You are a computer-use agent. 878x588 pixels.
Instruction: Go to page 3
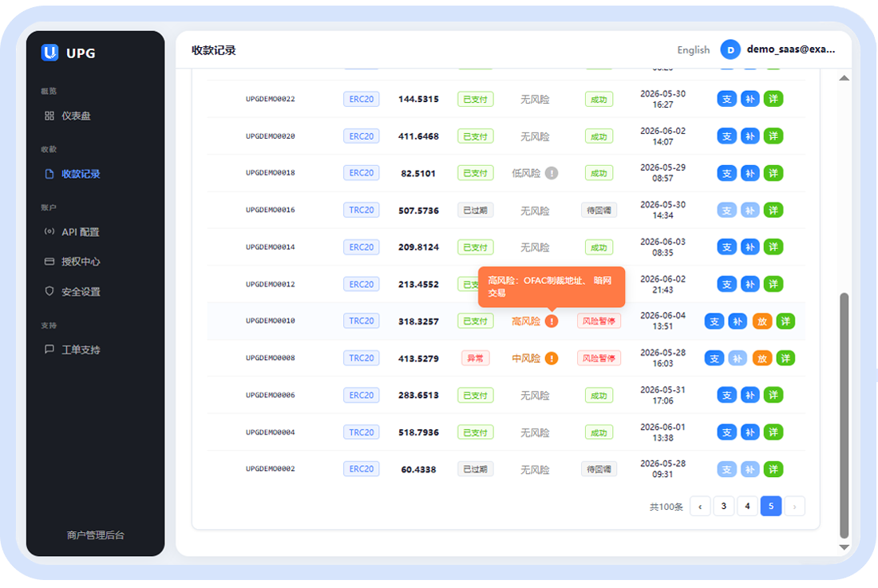pos(723,507)
